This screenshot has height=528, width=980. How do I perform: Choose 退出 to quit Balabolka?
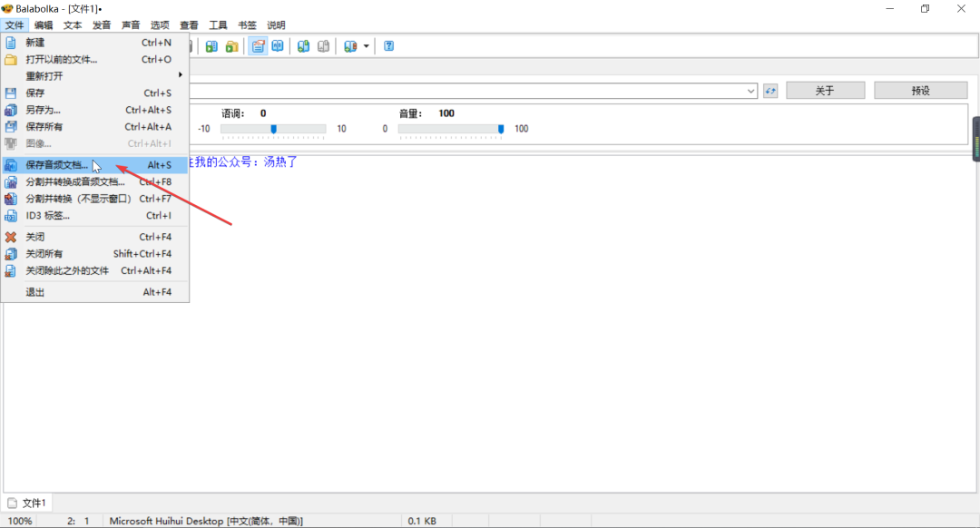[x=95, y=292]
